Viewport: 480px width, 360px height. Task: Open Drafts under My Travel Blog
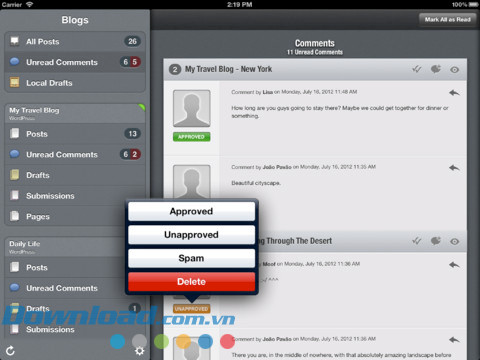(x=75, y=175)
